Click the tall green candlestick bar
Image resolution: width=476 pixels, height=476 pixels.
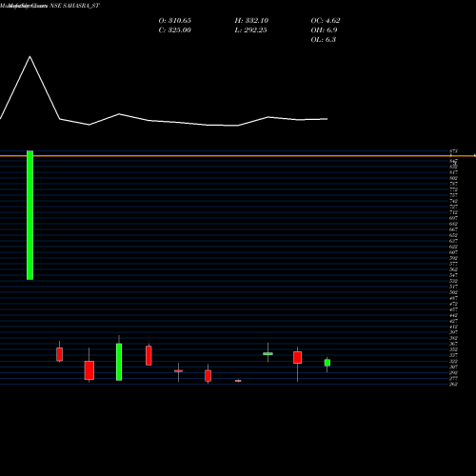coord(30,215)
